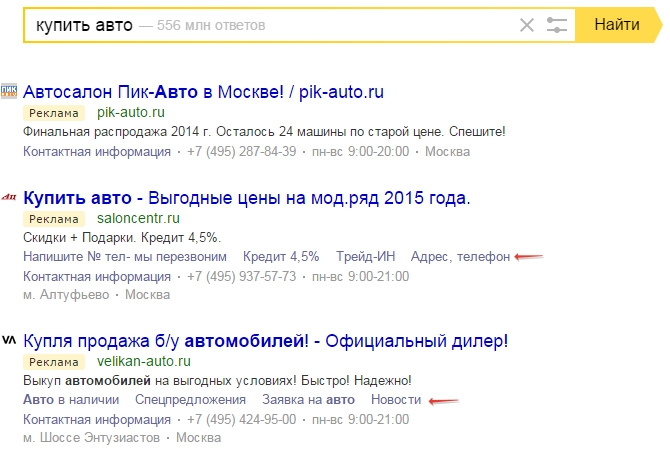Open the Адрес, телефон sitelink
The image size is (670, 455).
pos(460,257)
